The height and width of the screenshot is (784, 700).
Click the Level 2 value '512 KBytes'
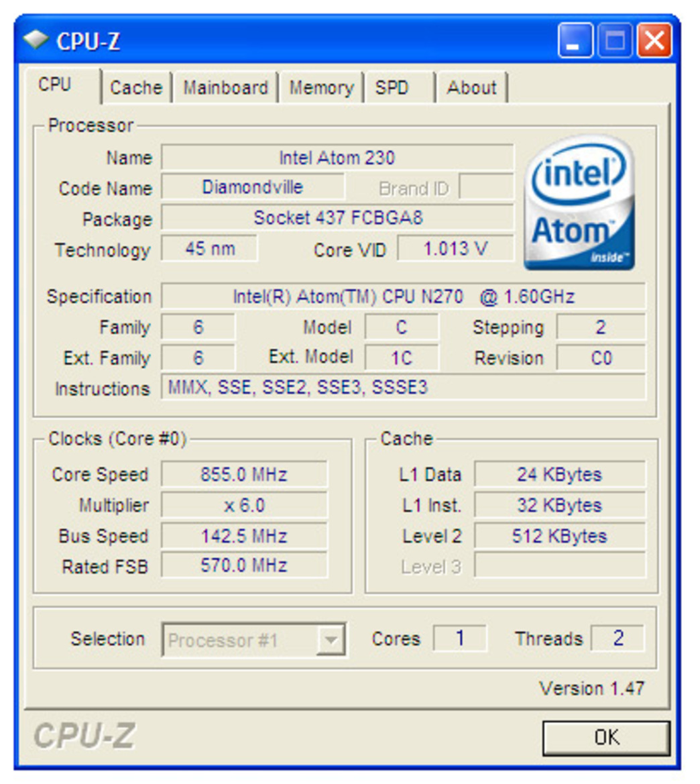click(560, 536)
